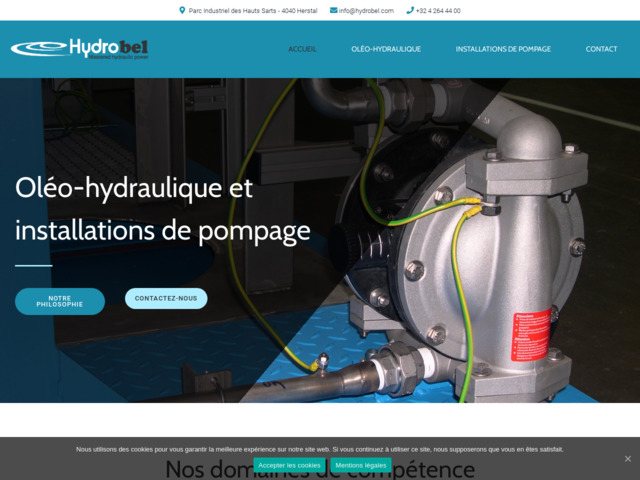Viewport: 640px width, 480px height.
Task: Click the hero heading Oléo-hydraulique et installations
Action: 162,209
